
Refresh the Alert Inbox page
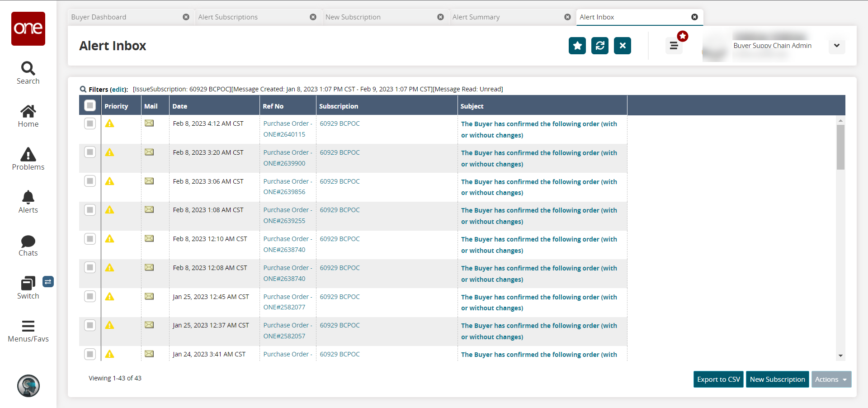[600, 46]
